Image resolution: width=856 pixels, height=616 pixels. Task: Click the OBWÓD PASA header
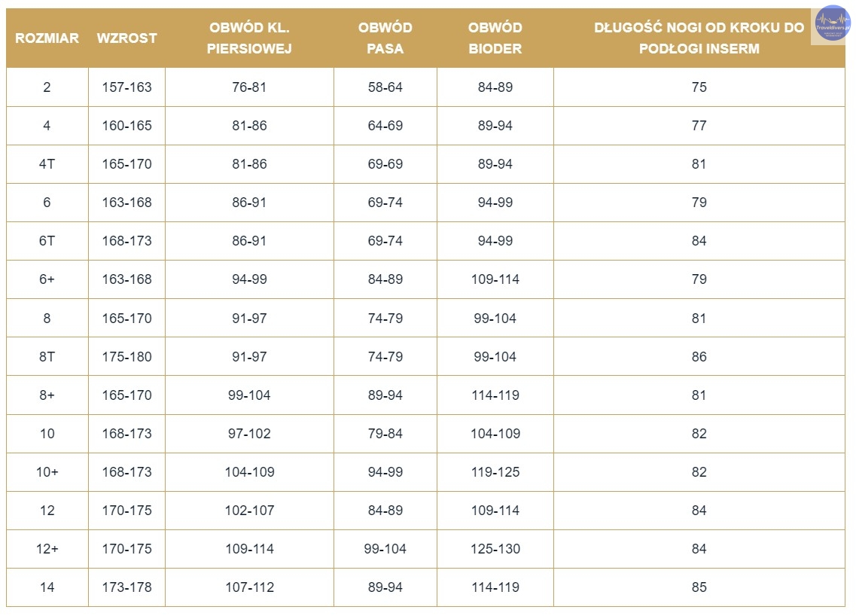[385, 38]
